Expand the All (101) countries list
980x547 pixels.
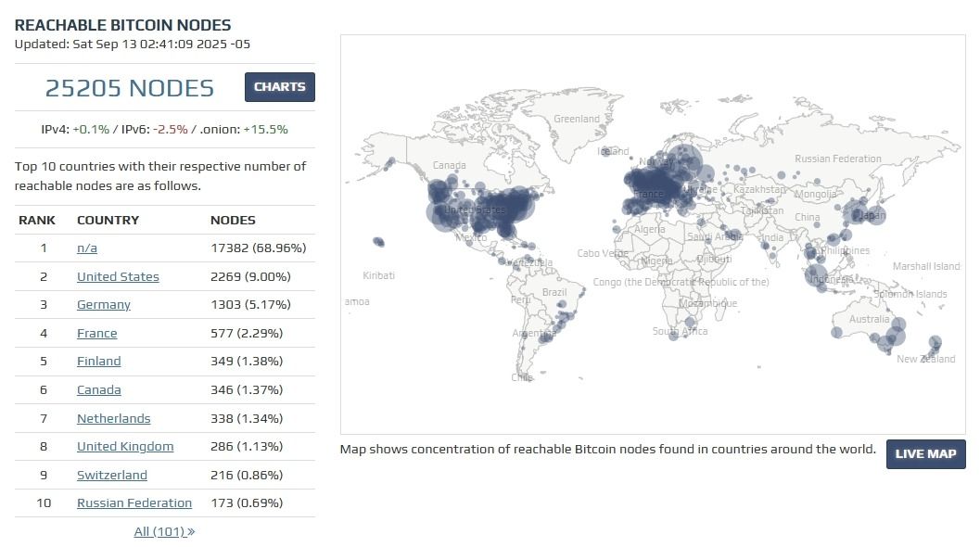164,532
